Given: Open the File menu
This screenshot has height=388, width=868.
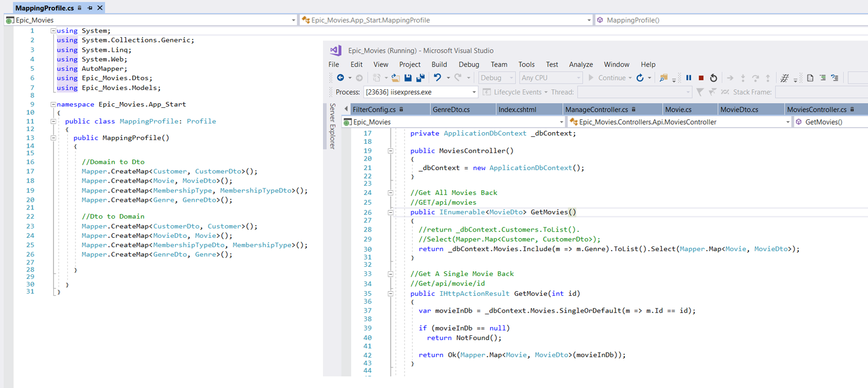Looking at the screenshot, I should click(x=334, y=64).
